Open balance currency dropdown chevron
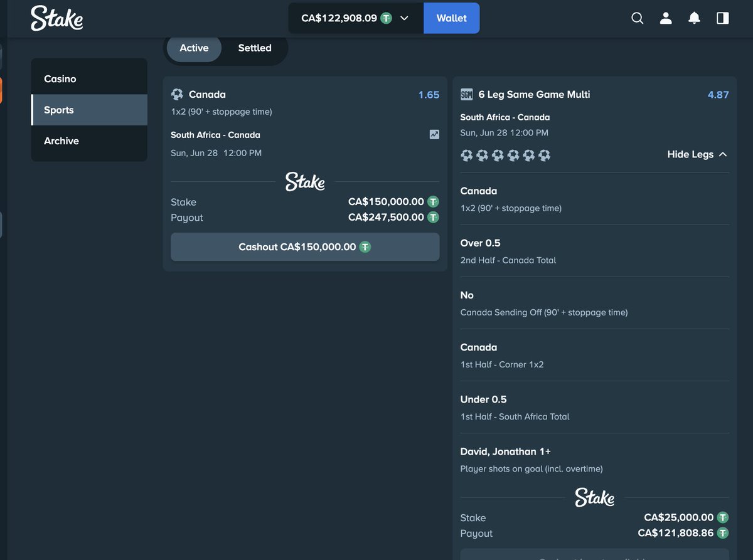 click(404, 18)
